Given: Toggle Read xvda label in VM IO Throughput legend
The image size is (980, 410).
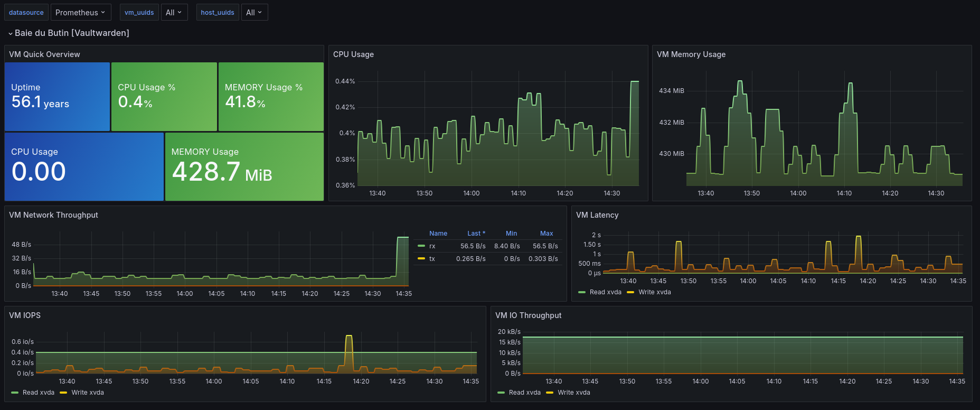Looking at the screenshot, I should coord(524,393).
